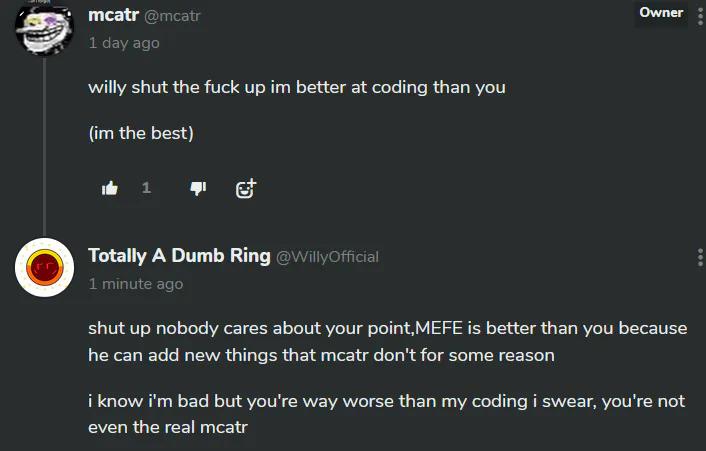Like mcatr's comment with thumbs up
Viewport: 706px width, 451px height.
point(110,187)
